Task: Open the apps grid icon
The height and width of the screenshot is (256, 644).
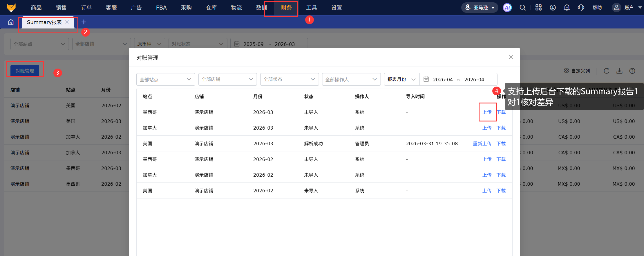Action: (538, 8)
